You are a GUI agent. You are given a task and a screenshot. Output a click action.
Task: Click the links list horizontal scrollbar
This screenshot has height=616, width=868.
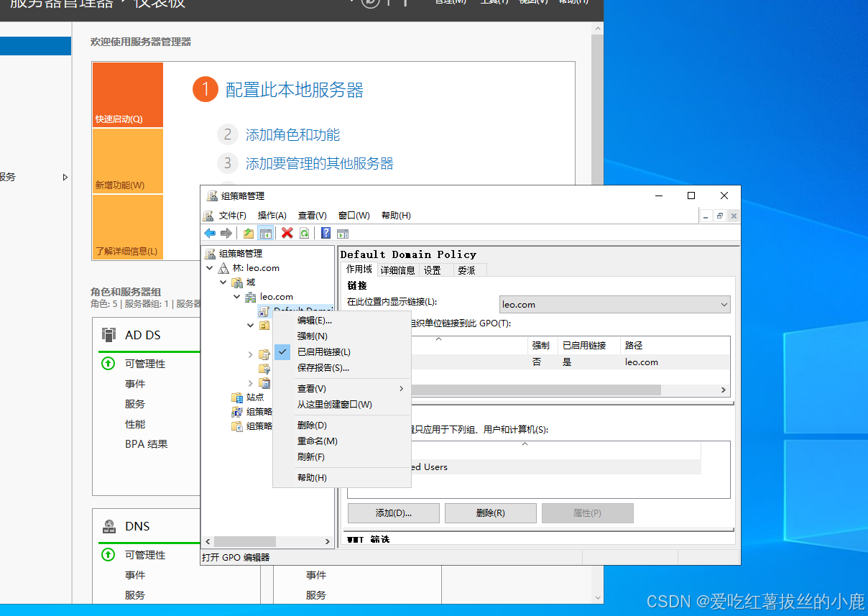(x=539, y=389)
